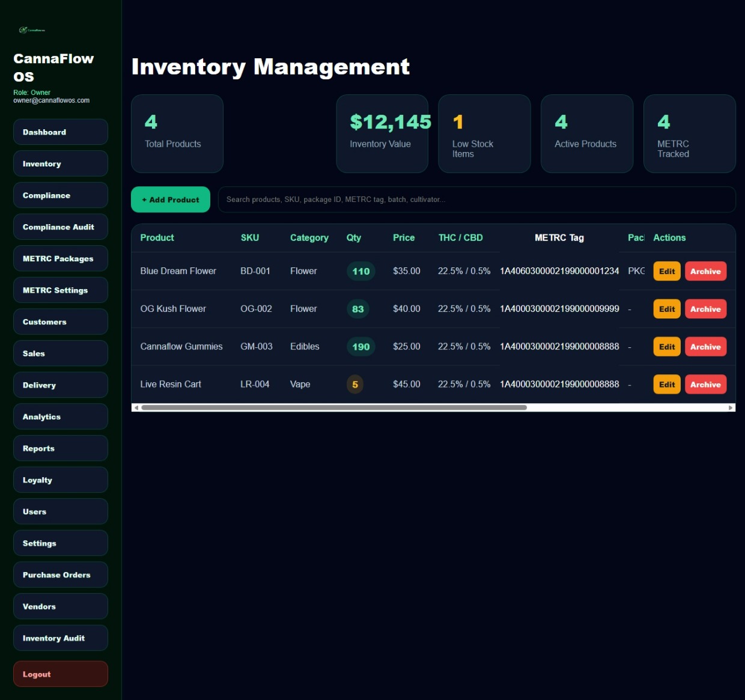
Task: Click the scrollbar left arrow
Action: [x=136, y=407]
